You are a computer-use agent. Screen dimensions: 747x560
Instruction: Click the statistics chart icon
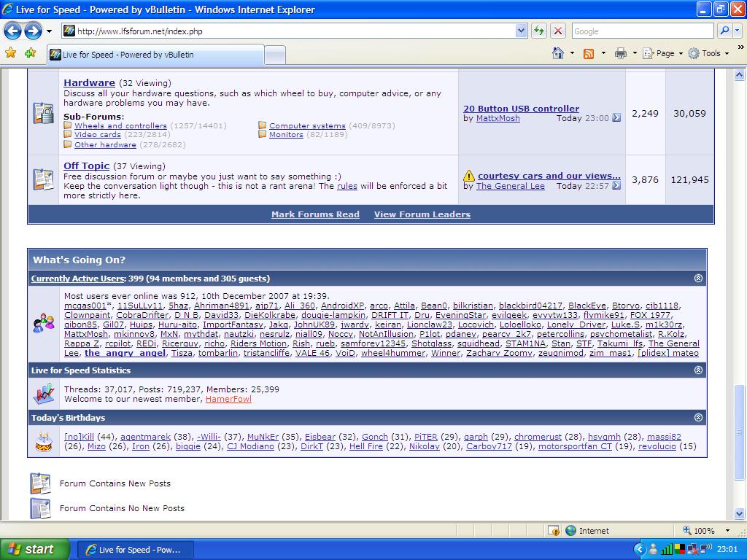[44, 394]
